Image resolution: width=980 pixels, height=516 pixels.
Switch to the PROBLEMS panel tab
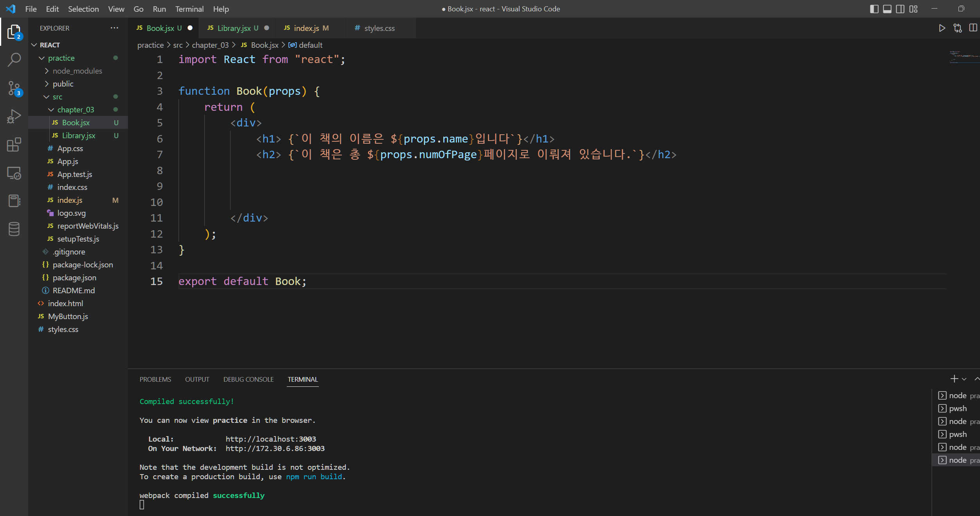155,379
